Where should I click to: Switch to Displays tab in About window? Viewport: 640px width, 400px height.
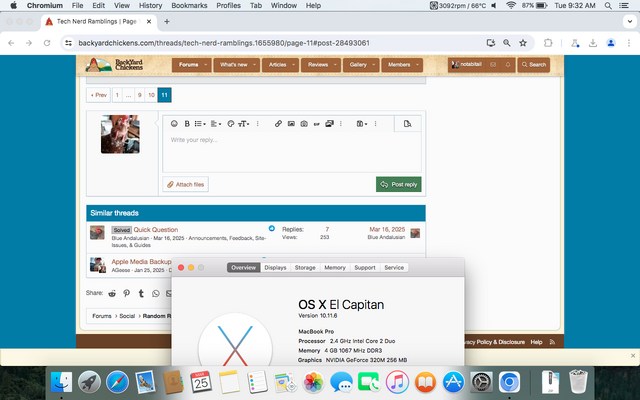click(275, 268)
